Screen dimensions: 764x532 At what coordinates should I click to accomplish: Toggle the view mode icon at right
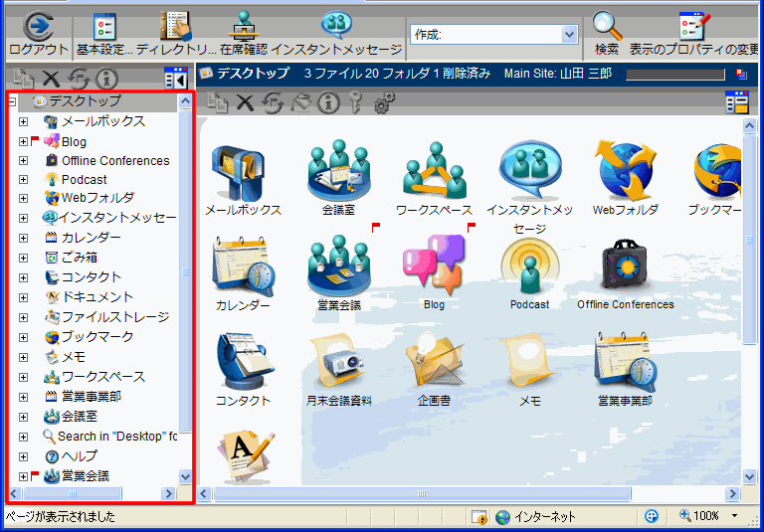(736, 102)
